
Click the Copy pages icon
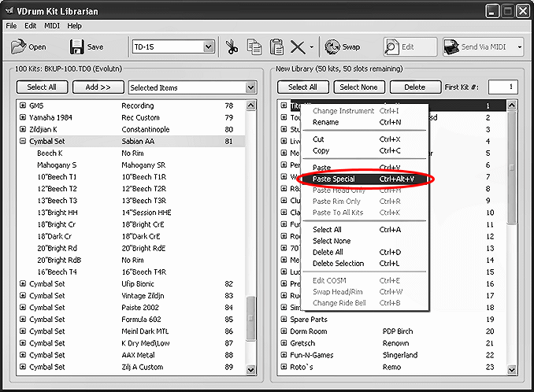pyautogui.click(x=254, y=47)
